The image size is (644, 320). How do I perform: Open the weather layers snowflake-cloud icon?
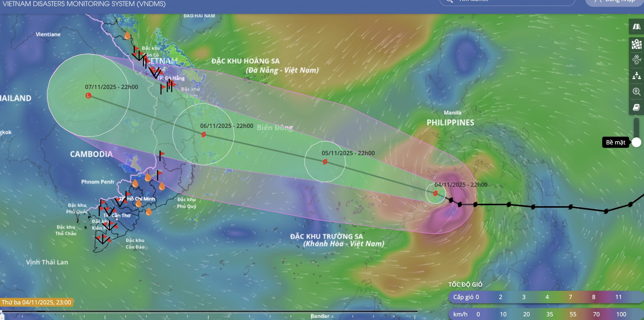(x=636, y=60)
